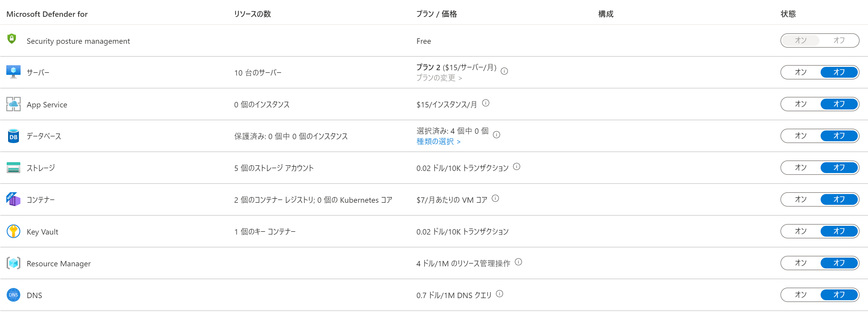Enable Defender for サーバー via オン toggle
The height and width of the screenshot is (314, 868).
(x=800, y=71)
